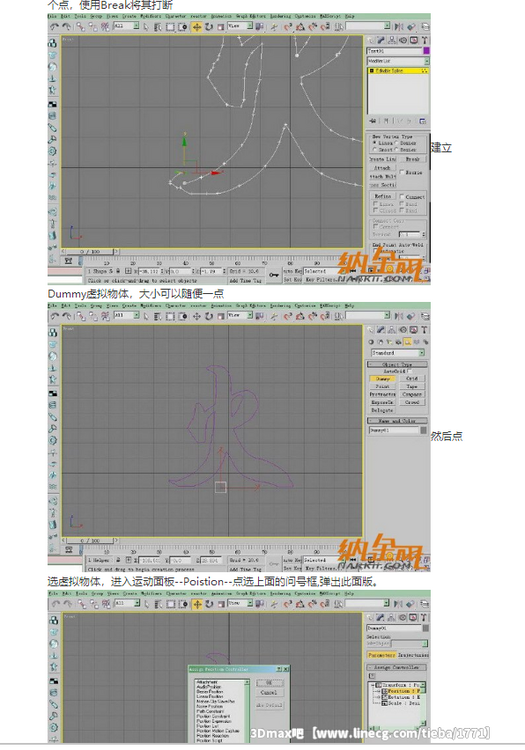Viewport: 525px width, 750px height.
Task: Select Lights category icon in Dummy screenshot panel
Action: [x=389, y=342]
